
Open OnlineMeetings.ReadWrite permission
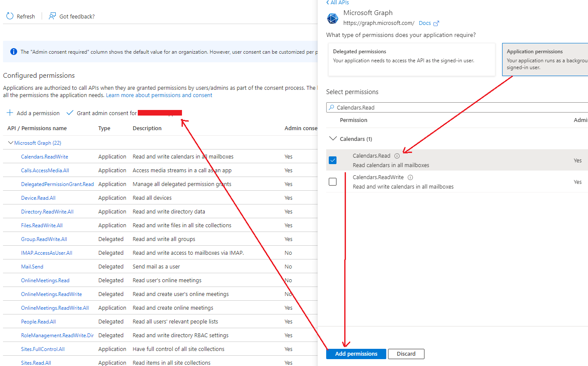coord(52,294)
